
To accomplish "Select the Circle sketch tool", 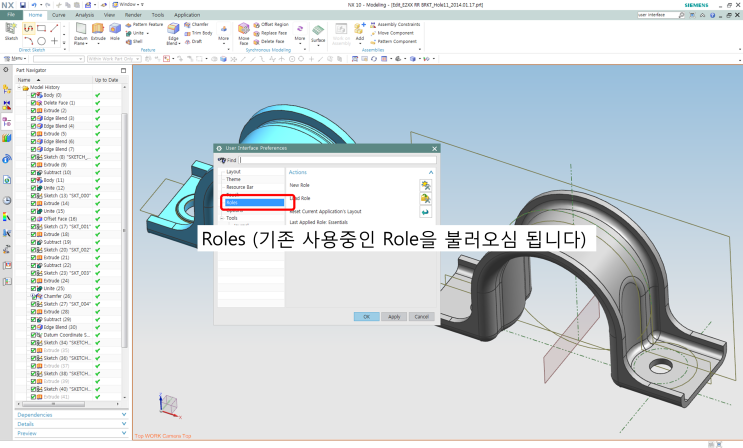I will point(42,41).
